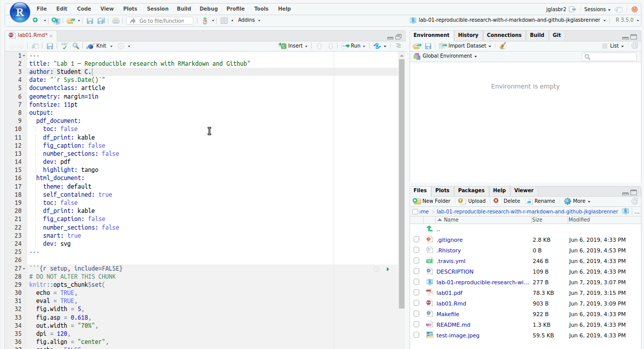Clear the environment with the broom icon
Screen dimensions: 644x349
[502, 46]
